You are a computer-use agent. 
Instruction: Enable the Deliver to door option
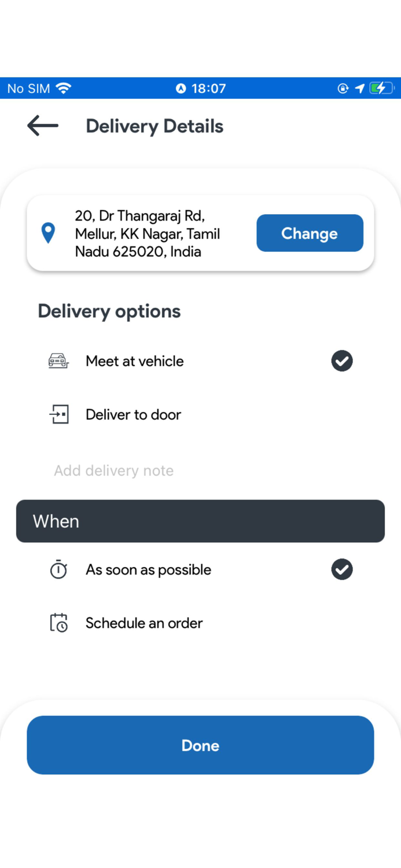tap(133, 414)
